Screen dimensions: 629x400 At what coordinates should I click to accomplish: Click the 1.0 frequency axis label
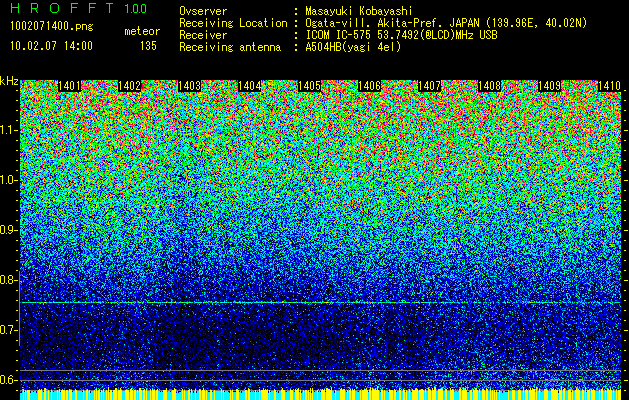pos(9,180)
